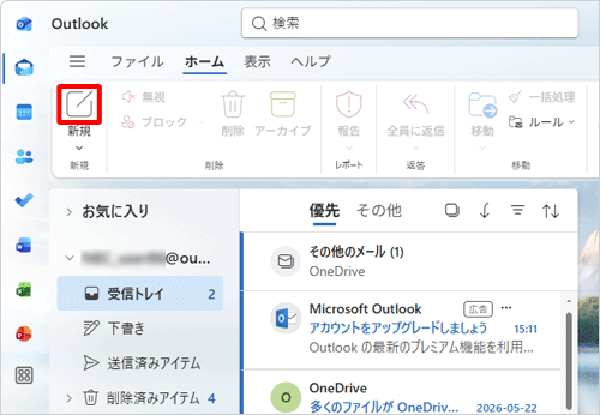Collapse the account folder tree

69,257
